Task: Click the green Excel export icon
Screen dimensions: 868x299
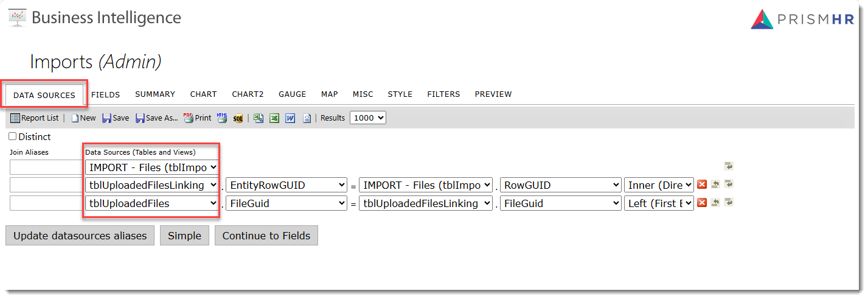Action: tap(274, 118)
